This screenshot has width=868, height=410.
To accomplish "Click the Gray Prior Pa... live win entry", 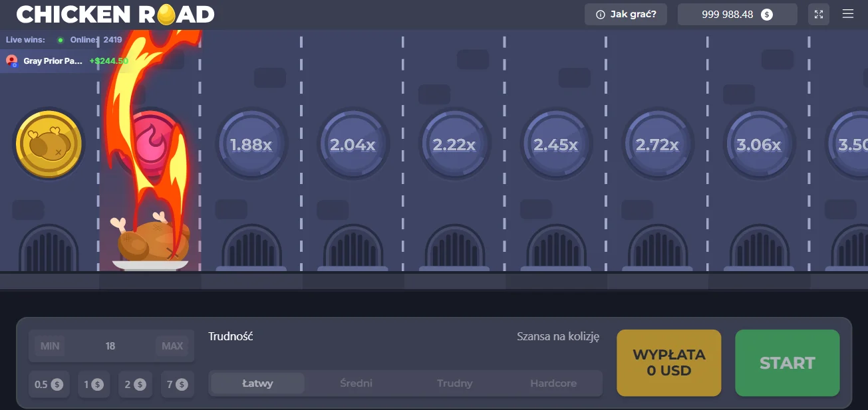I will pos(67,60).
